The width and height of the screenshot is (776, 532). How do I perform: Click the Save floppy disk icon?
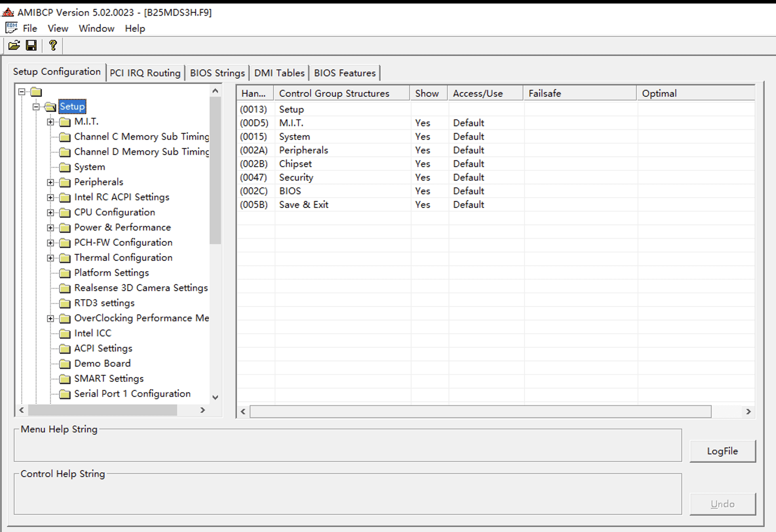(31, 45)
